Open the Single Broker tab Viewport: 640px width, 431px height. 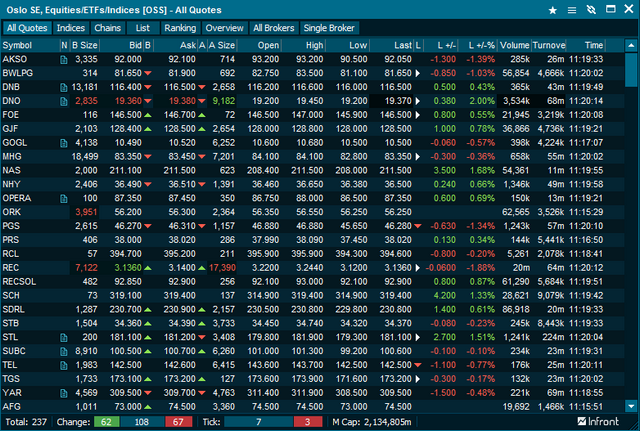pos(329,28)
